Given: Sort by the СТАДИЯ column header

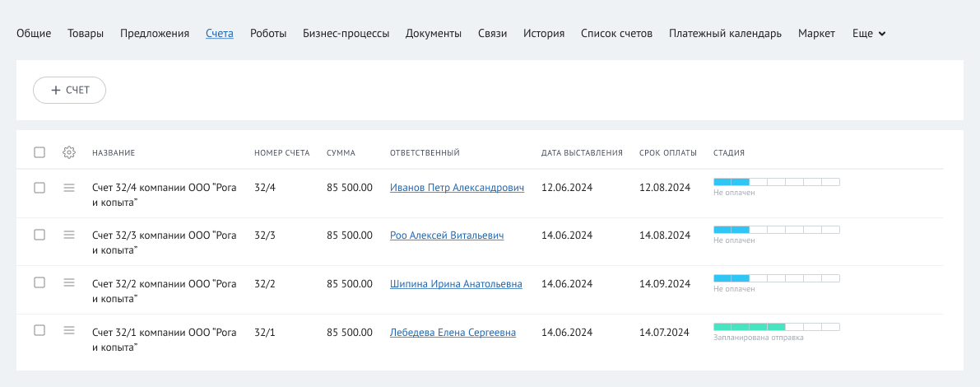Looking at the screenshot, I should pos(729,152).
